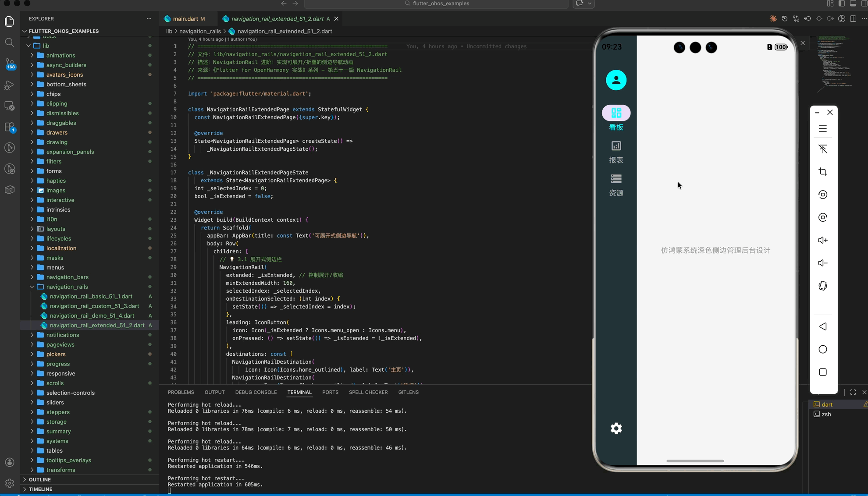Viewport: 868px width, 496px height.
Task: Expand the animations folder
Action: [x=60, y=55]
